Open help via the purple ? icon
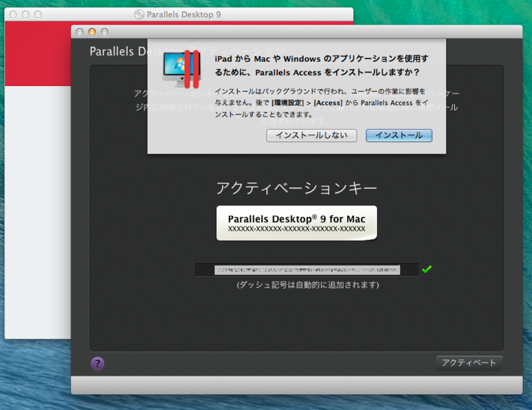 coord(97,363)
